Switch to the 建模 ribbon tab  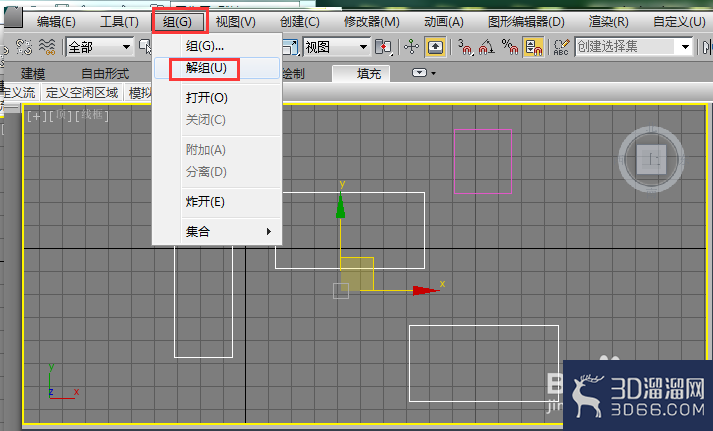point(33,73)
